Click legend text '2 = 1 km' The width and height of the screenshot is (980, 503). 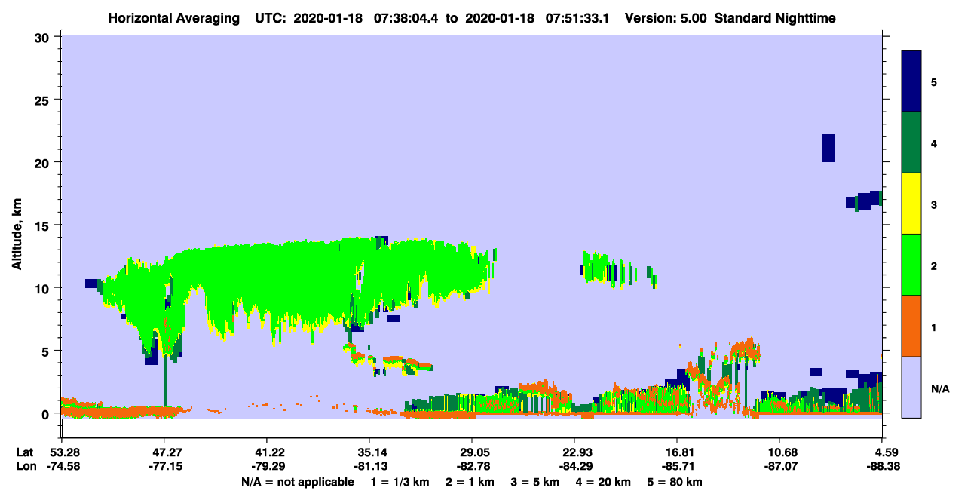(470, 481)
